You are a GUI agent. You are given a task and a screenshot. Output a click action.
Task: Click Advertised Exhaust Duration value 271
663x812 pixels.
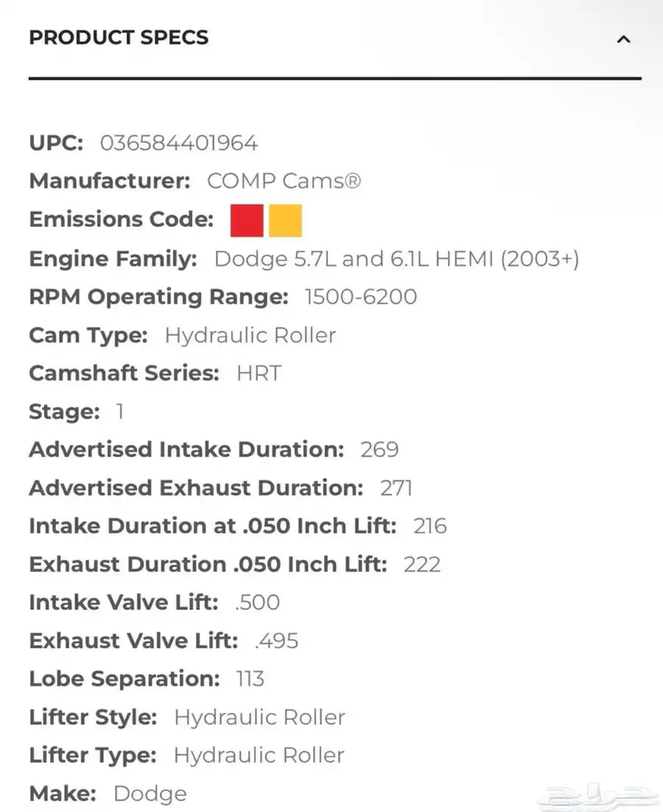coord(396,488)
